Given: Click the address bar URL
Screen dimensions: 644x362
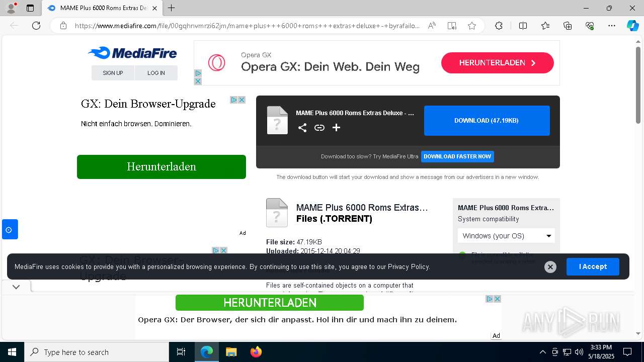Looking at the screenshot, I should [x=247, y=26].
